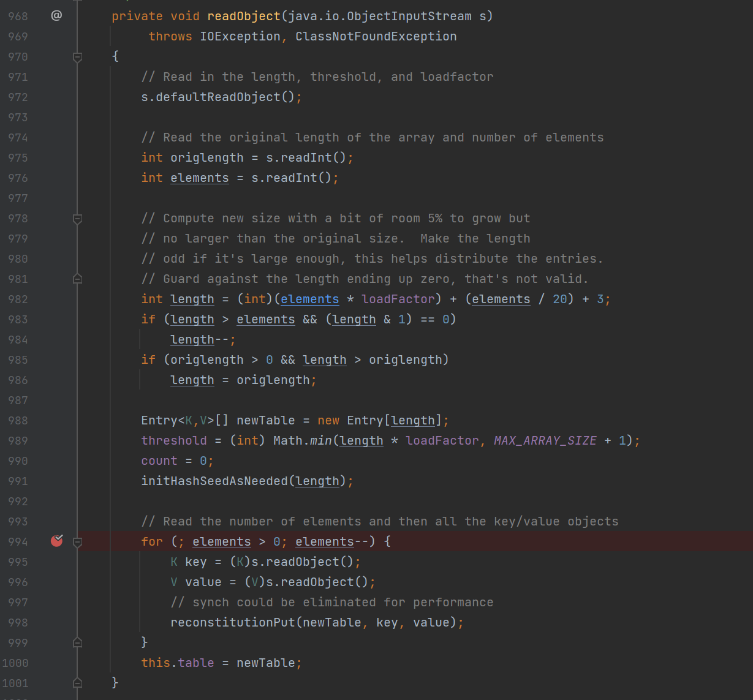The width and height of the screenshot is (753, 700).
Task: Click elements variable declaration on line 976
Action: [200, 178]
